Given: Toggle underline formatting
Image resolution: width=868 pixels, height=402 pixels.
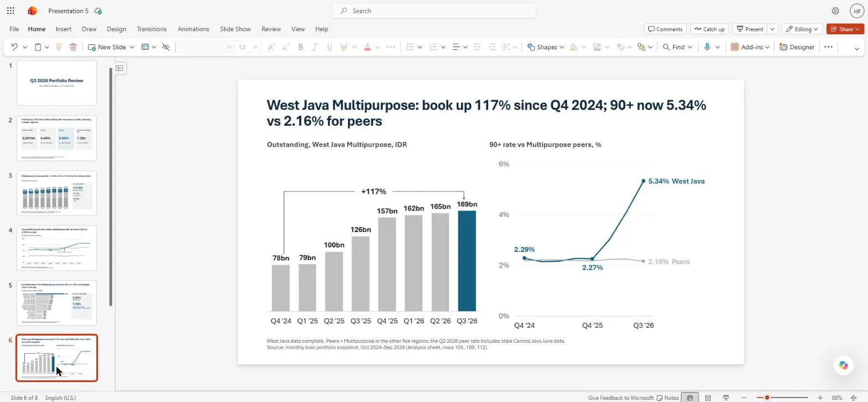Looking at the screenshot, I should pos(329,47).
